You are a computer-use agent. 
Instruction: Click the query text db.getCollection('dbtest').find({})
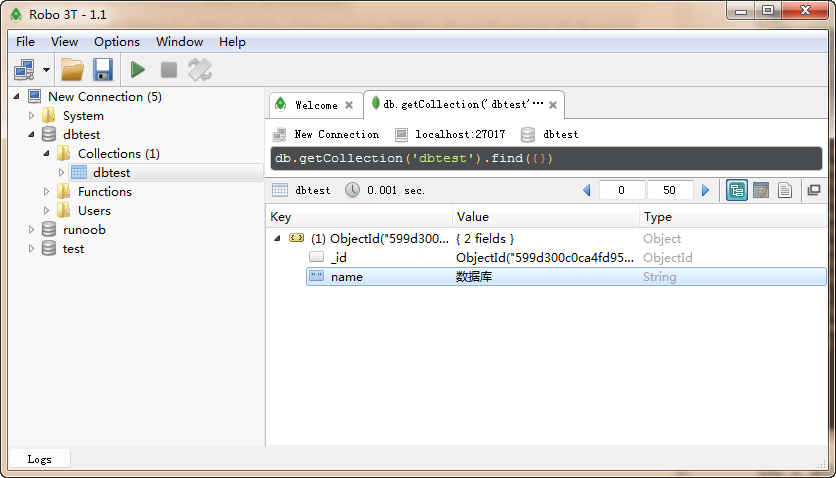(x=414, y=158)
